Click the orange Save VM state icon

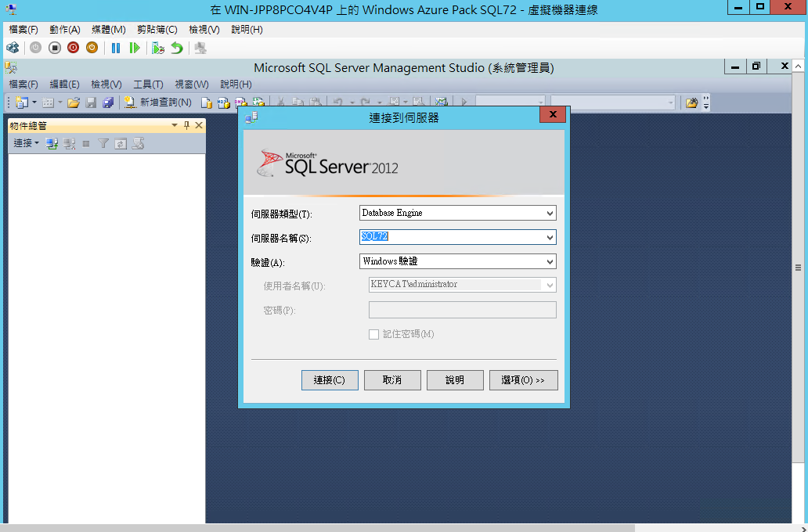92,48
